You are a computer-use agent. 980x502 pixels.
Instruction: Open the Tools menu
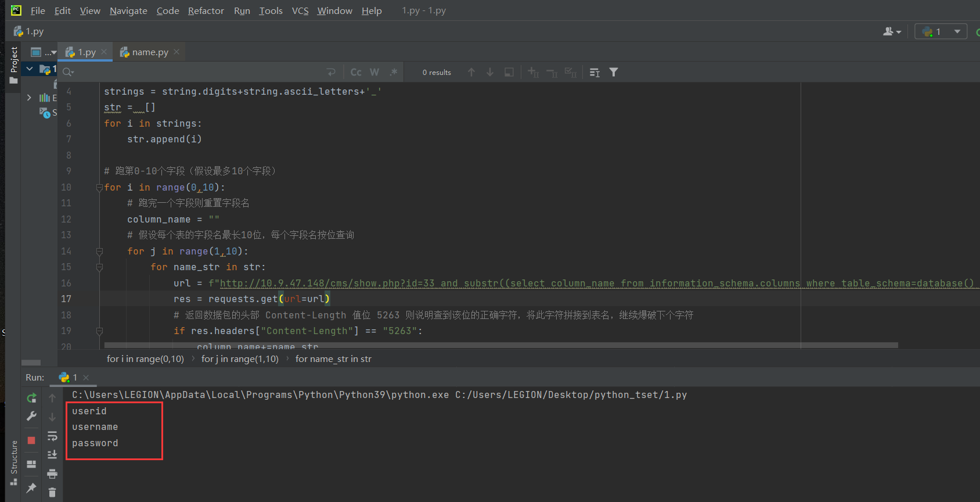(x=271, y=10)
